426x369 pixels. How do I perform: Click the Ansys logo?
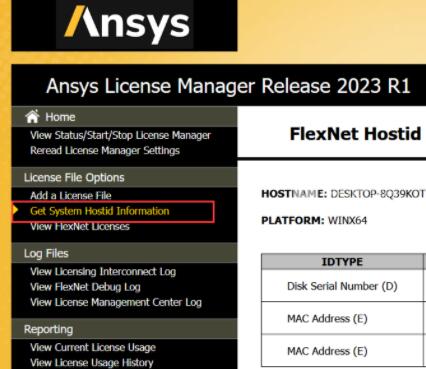[x=127, y=24]
